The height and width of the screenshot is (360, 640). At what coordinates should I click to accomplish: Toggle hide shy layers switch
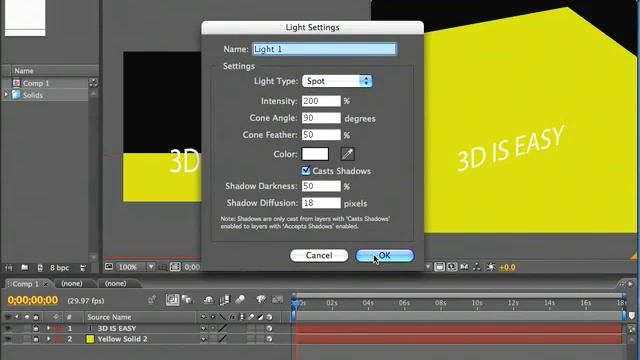coord(208,300)
